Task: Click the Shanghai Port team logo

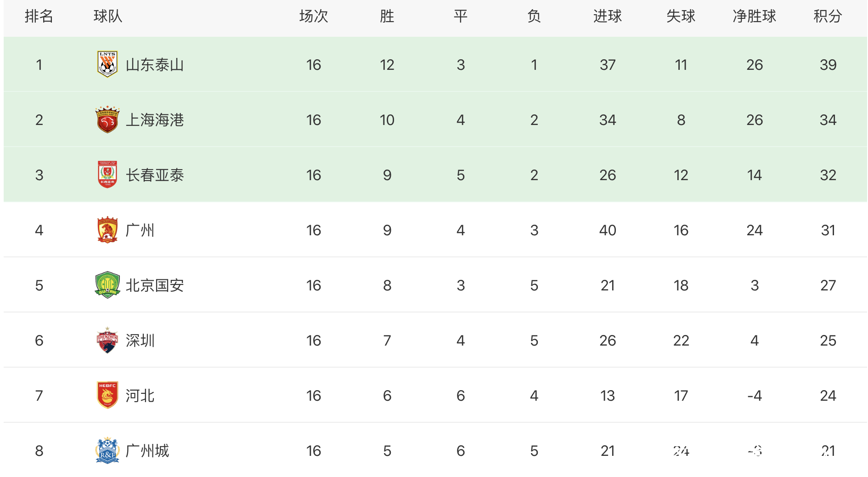Action: click(107, 119)
